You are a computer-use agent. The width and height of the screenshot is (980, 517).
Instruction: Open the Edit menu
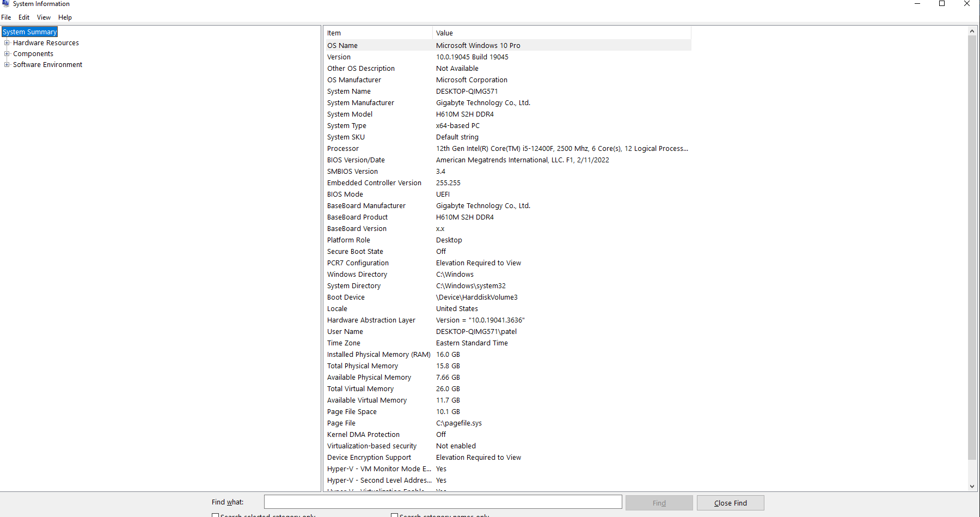coord(23,17)
